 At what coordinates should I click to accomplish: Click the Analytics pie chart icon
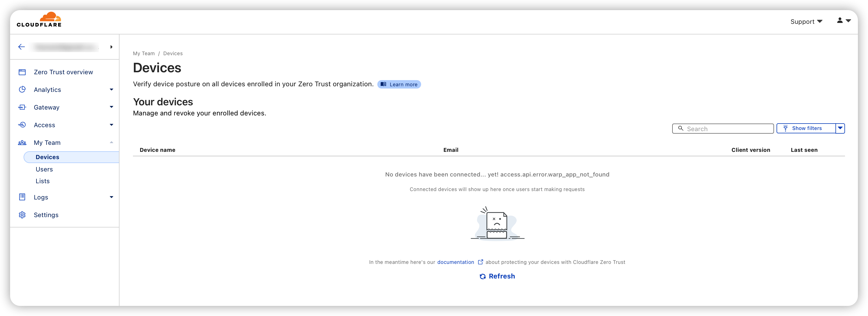coord(22,90)
